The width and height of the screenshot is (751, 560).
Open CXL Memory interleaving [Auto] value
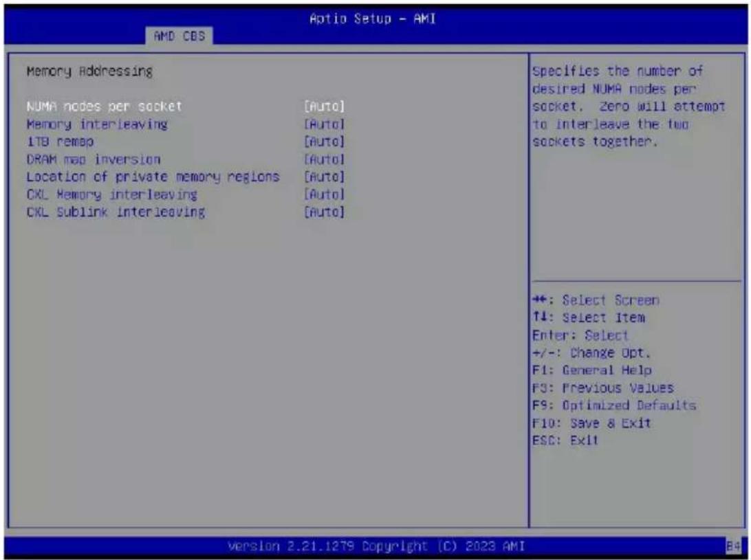[x=324, y=194]
